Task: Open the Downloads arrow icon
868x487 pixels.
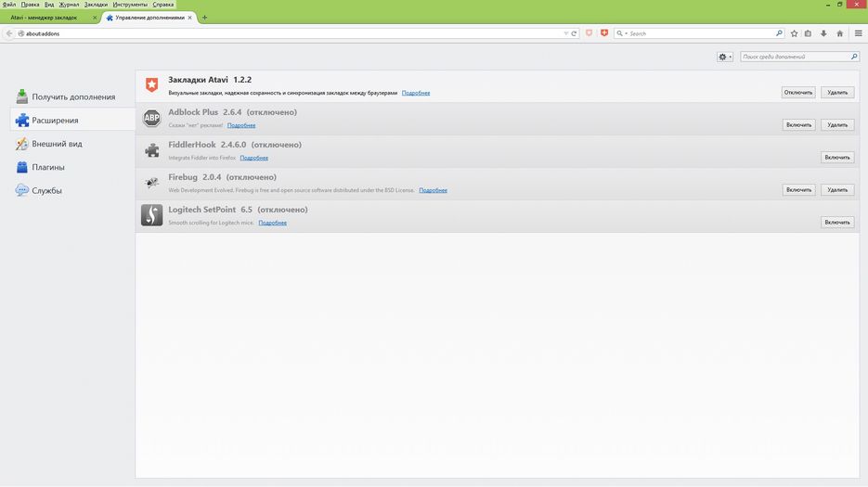Action: click(823, 33)
